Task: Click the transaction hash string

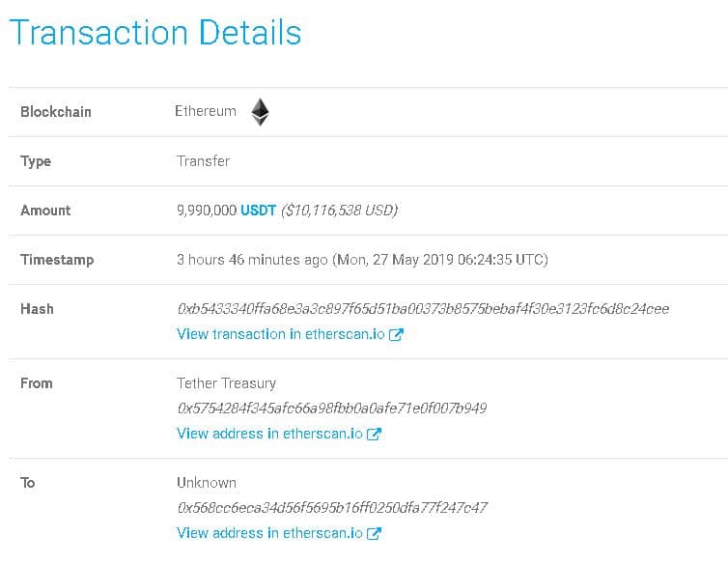Action: click(423, 309)
